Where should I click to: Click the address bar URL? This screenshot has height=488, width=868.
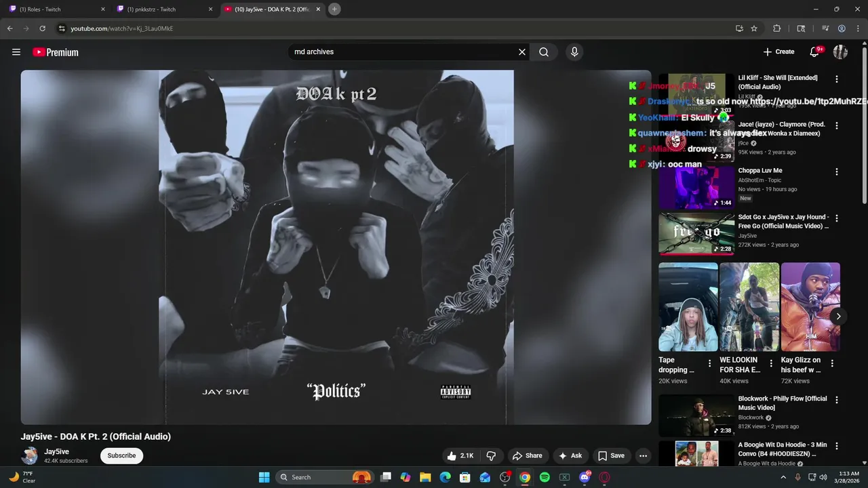coord(122,28)
